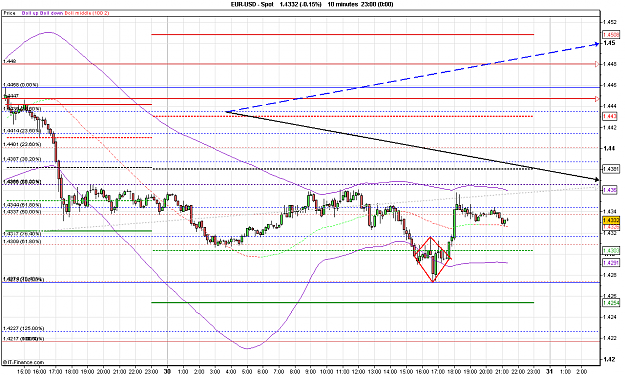Click the 10 minutes timeframe label
Image resolution: width=625 pixels, height=375 pixels.
342,4
